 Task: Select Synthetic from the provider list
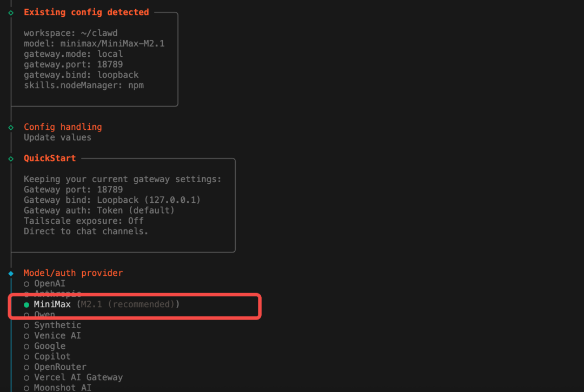point(57,325)
